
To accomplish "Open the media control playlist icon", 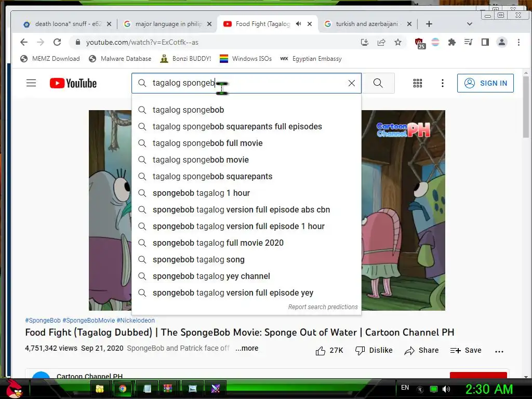I will pos(469,42).
